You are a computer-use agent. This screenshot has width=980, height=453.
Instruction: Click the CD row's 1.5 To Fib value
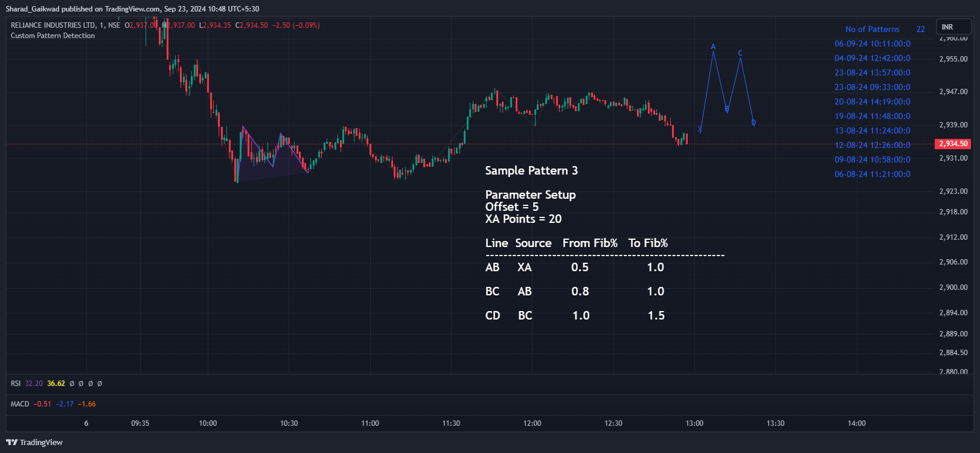coord(656,315)
